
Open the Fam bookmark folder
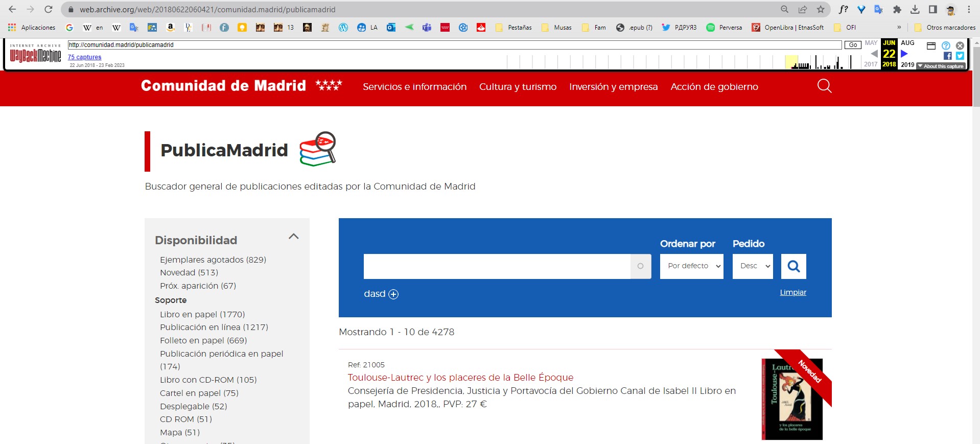point(594,28)
